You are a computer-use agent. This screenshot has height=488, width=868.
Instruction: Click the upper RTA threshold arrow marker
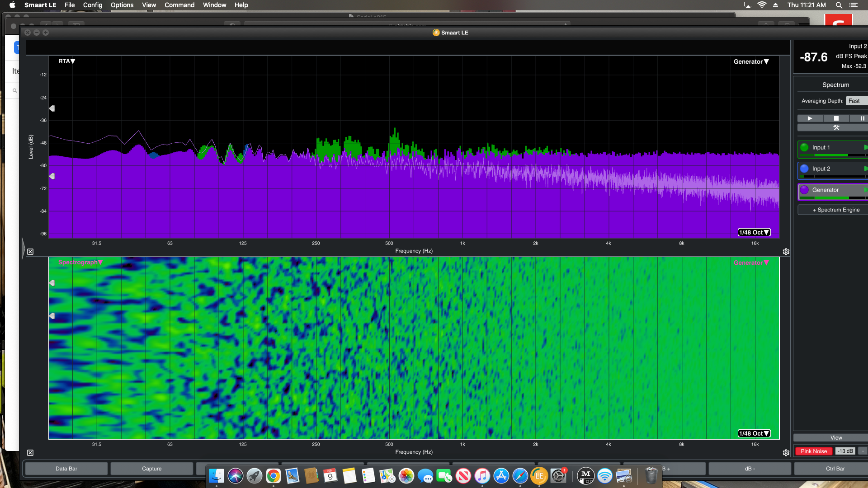[52, 108]
